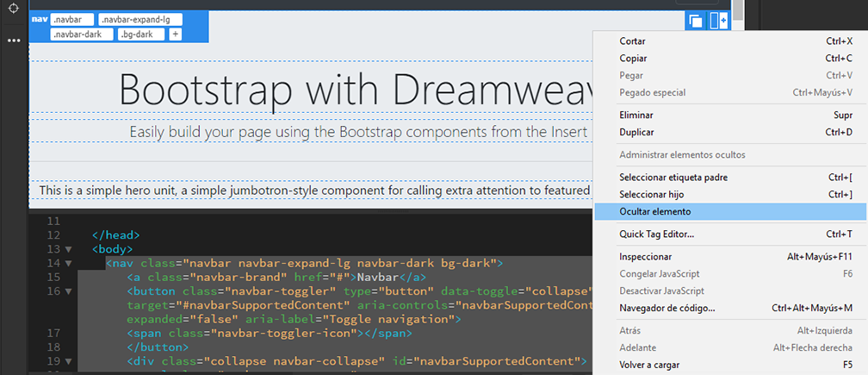Click the duplicate element icon on the navbar
Screen dimensions: 868x375
pyautogui.click(x=696, y=21)
